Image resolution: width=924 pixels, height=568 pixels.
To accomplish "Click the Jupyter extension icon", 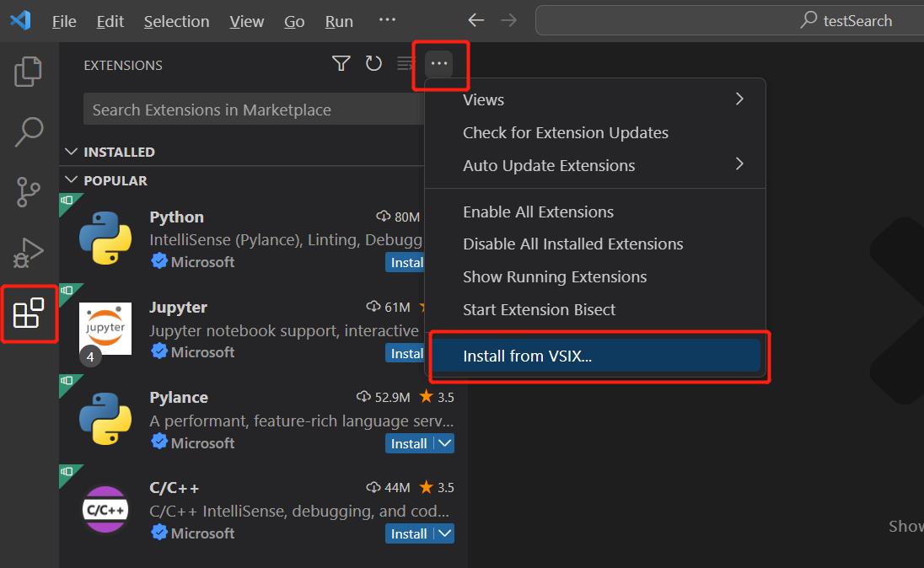I will (105, 329).
